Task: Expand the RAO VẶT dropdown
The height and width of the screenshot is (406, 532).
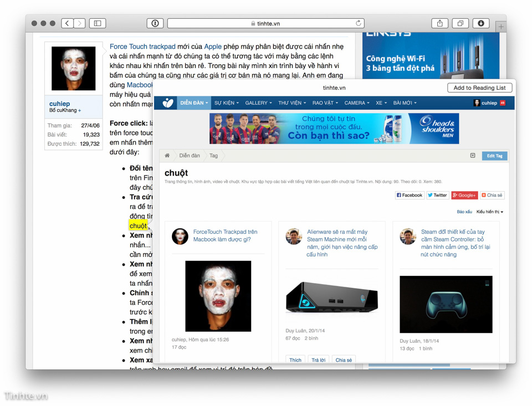Action: point(325,103)
